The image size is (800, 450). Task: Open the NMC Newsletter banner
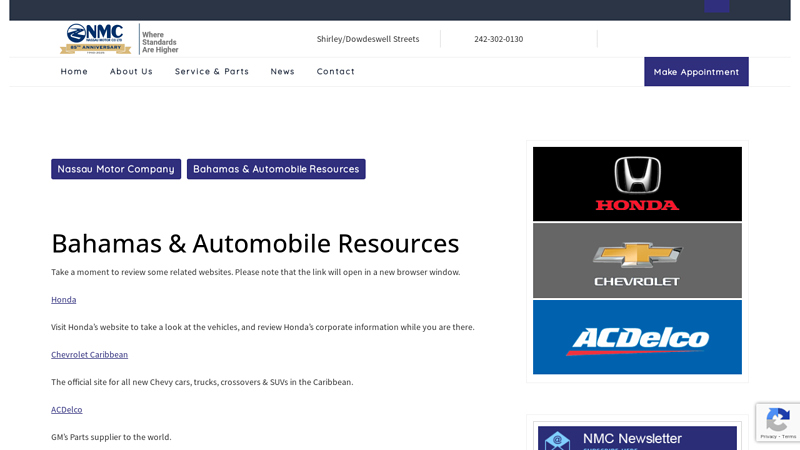tap(637, 438)
